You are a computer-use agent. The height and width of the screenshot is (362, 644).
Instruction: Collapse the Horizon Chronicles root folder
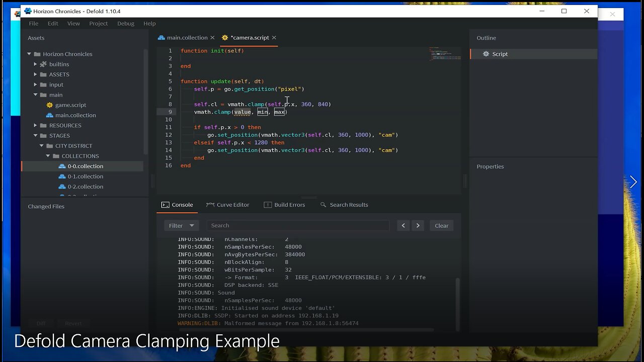coord(29,54)
